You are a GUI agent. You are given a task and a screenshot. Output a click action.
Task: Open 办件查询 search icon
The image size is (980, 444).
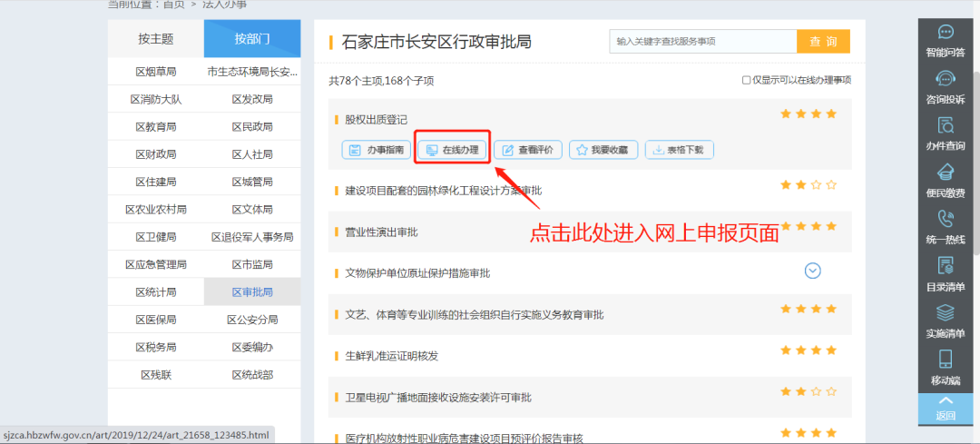(x=946, y=125)
